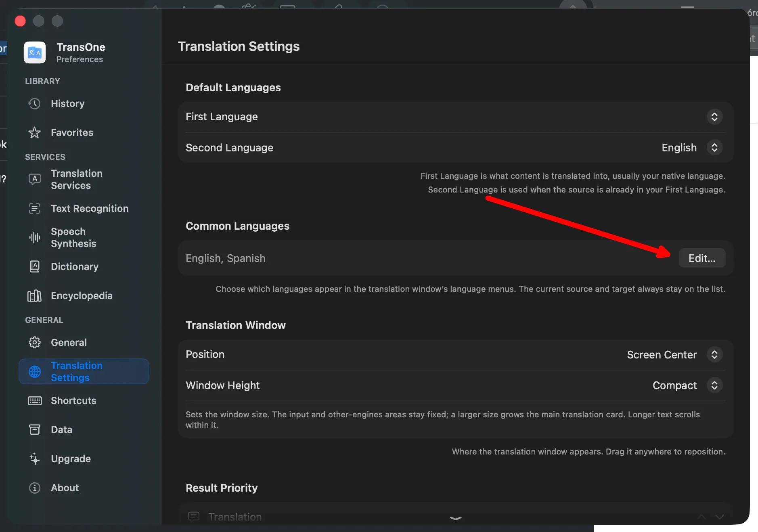Open the About page
Viewport: 758px width, 532px height.
click(x=84, y=488)
